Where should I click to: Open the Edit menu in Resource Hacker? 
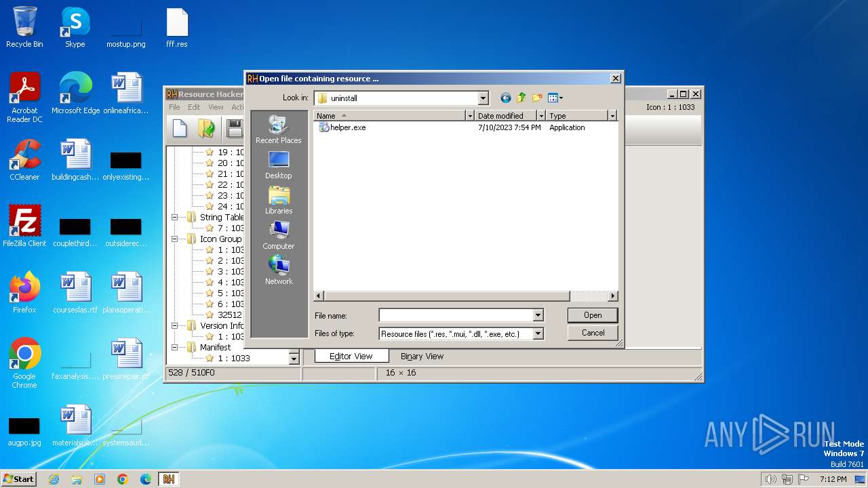[194, 107]
